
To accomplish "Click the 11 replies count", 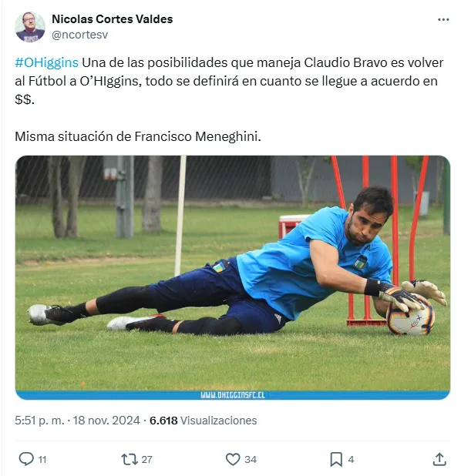I will 42,460.
